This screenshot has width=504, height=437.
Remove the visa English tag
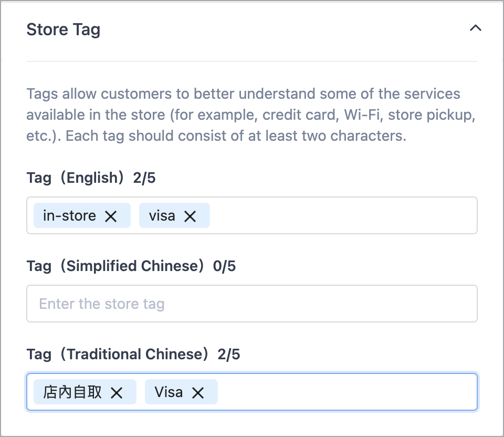point(190,216)
